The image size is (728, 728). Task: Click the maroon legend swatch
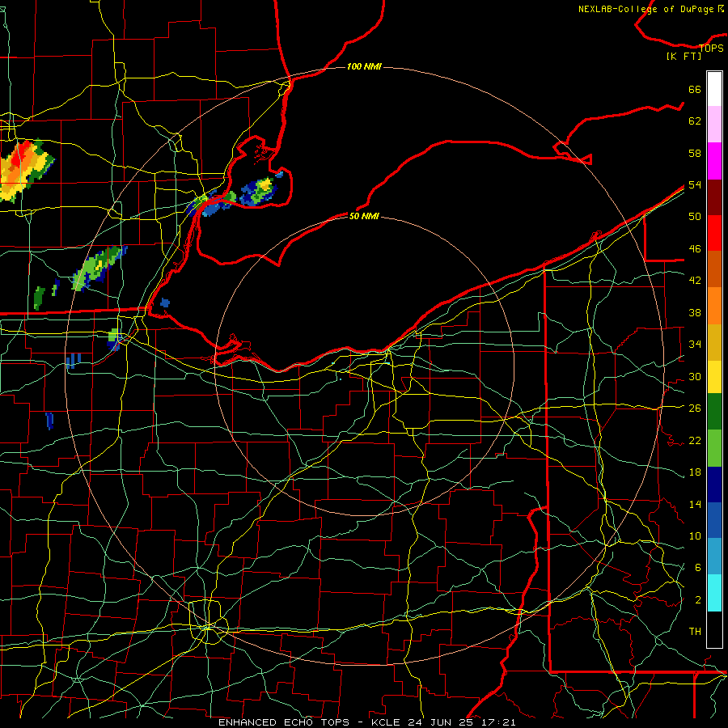point(714,197)
